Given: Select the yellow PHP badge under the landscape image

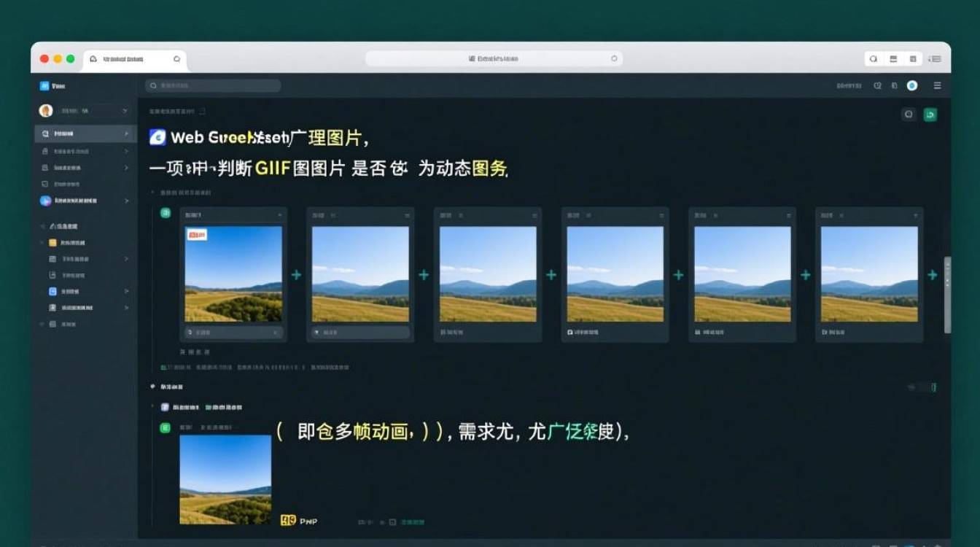Looking at the screenshot, I should tap(287, 520).
